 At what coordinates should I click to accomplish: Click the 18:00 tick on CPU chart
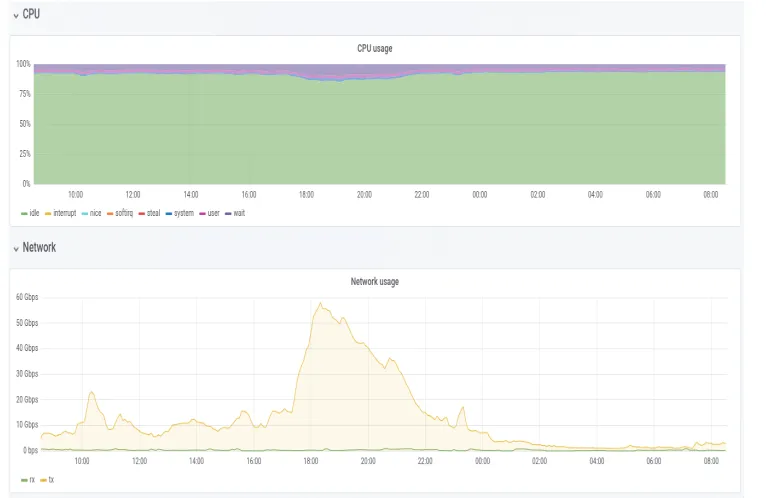click(x=306, y=195)
